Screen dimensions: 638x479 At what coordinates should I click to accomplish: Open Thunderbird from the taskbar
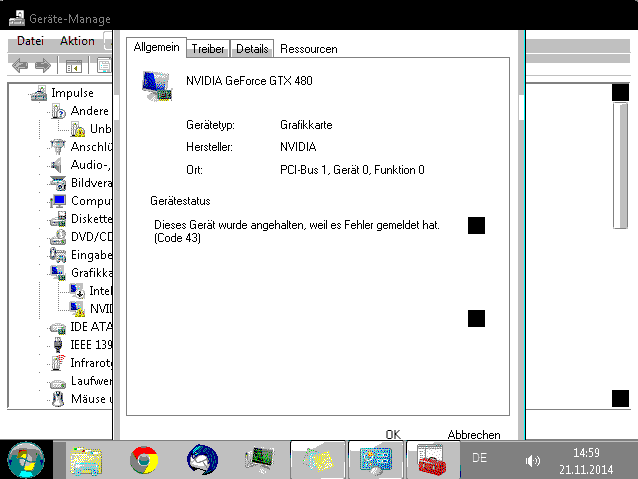202,460
